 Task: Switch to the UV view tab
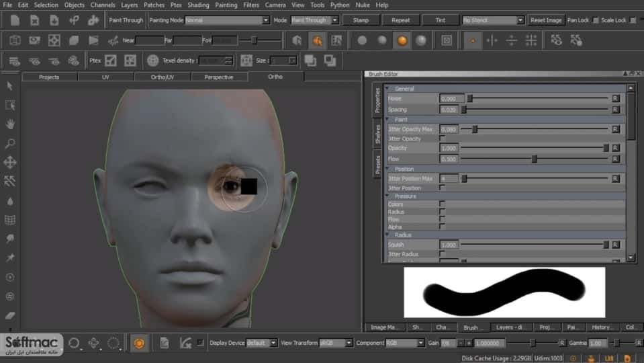105,77
